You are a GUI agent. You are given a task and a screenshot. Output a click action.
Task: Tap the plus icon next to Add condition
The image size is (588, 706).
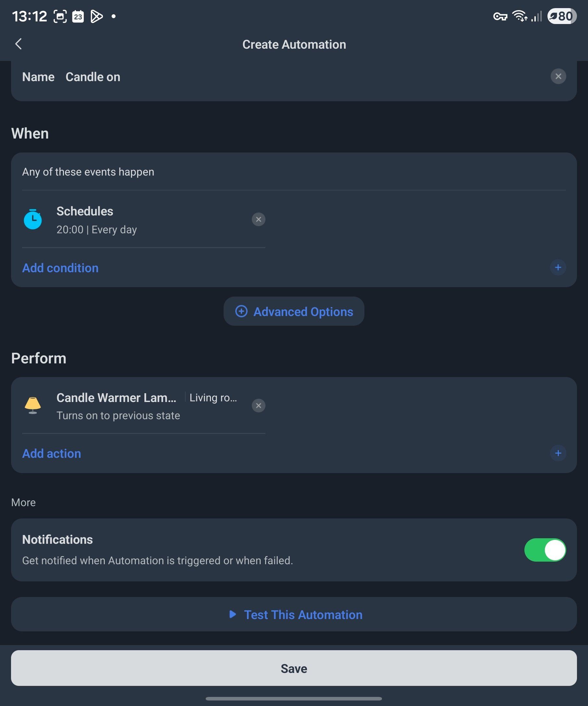[x=557, y=268]
